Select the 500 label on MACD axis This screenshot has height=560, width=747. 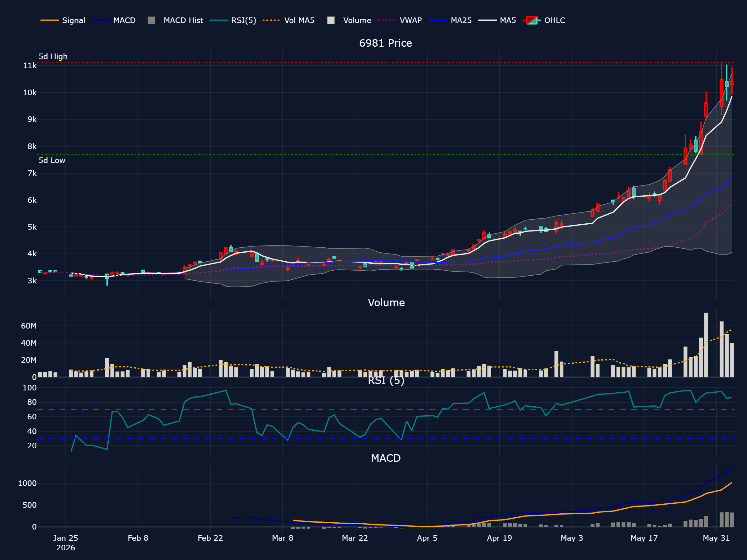(x=30, y=505)
